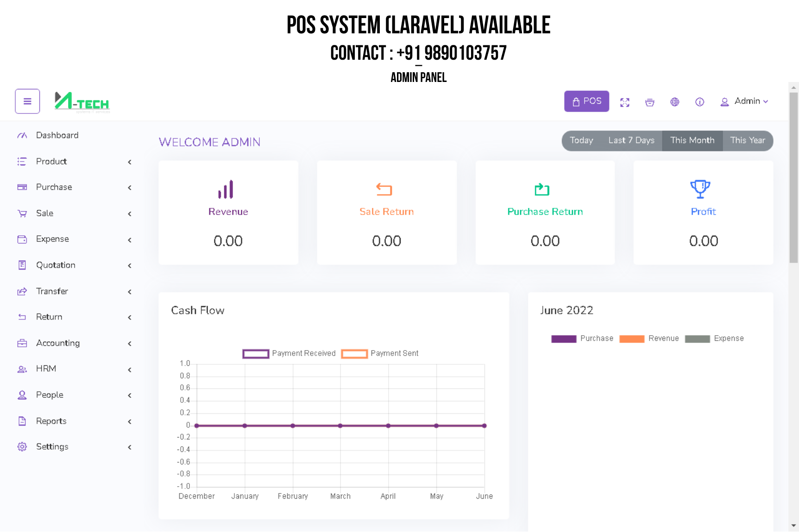This screenshot has height=532, width=799.
Task: Select the Today filter tab
Action: (x=581, y=141)
